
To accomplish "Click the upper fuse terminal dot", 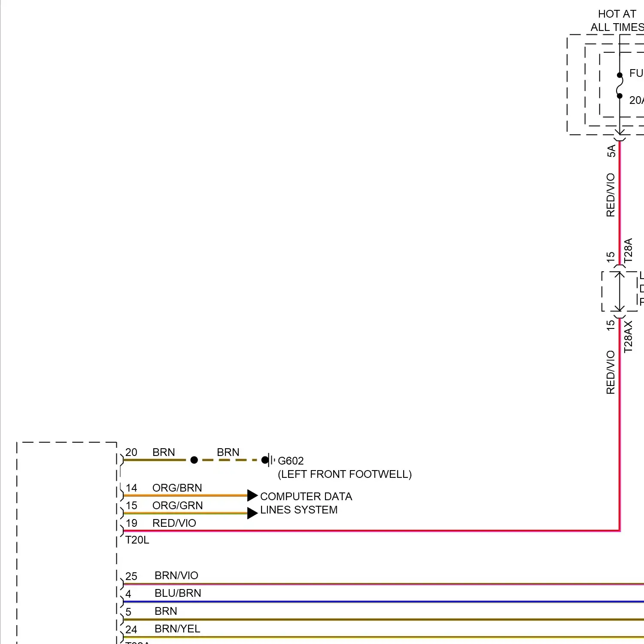I will coord(620,75).
